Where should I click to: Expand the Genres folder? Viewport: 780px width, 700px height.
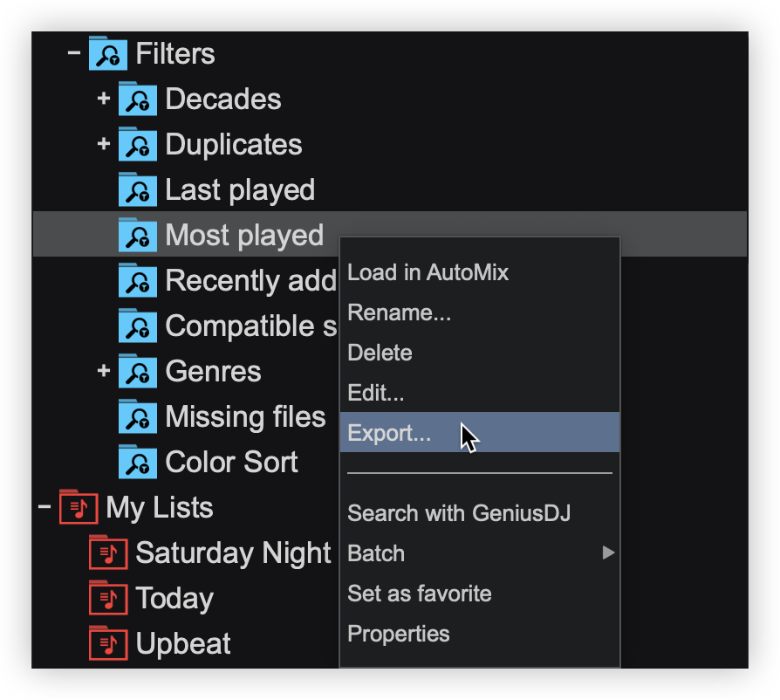104,371
